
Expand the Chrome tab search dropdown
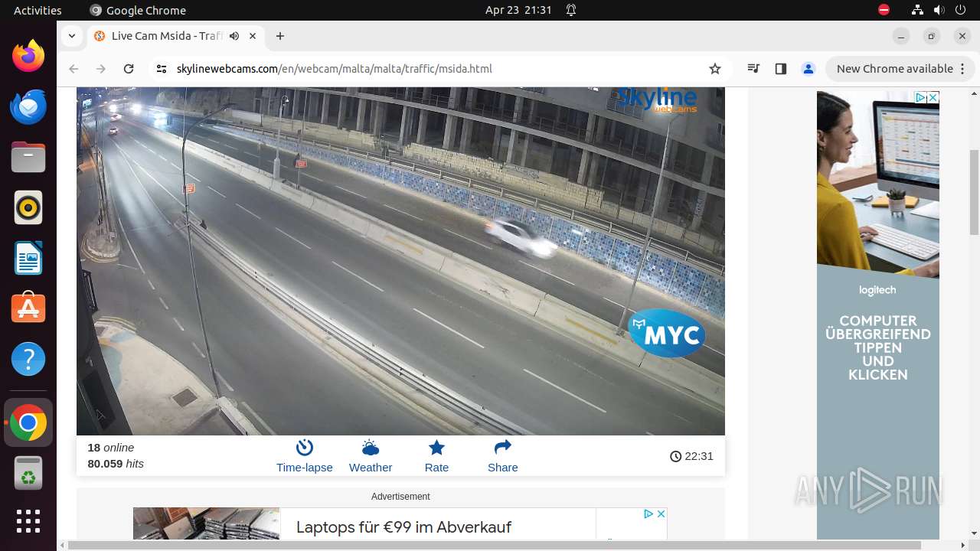click(x=71, y=36)
